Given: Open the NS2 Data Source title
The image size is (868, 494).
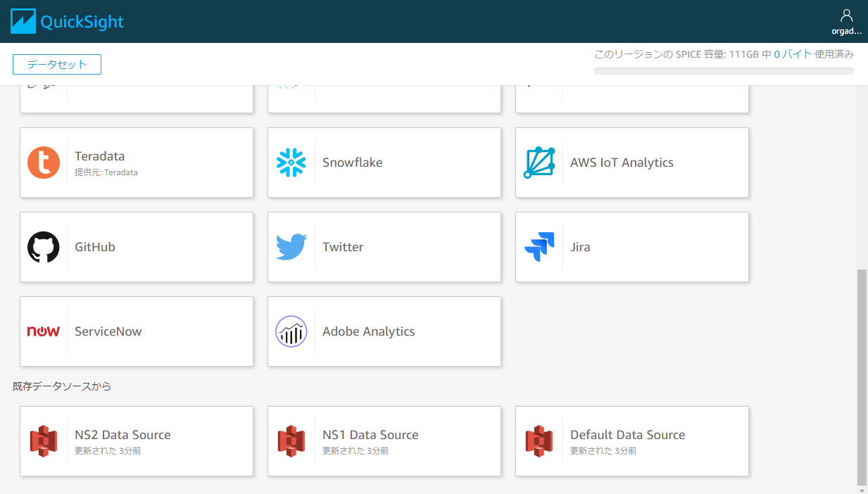Looking at the screenshot, I should [122, 435].
